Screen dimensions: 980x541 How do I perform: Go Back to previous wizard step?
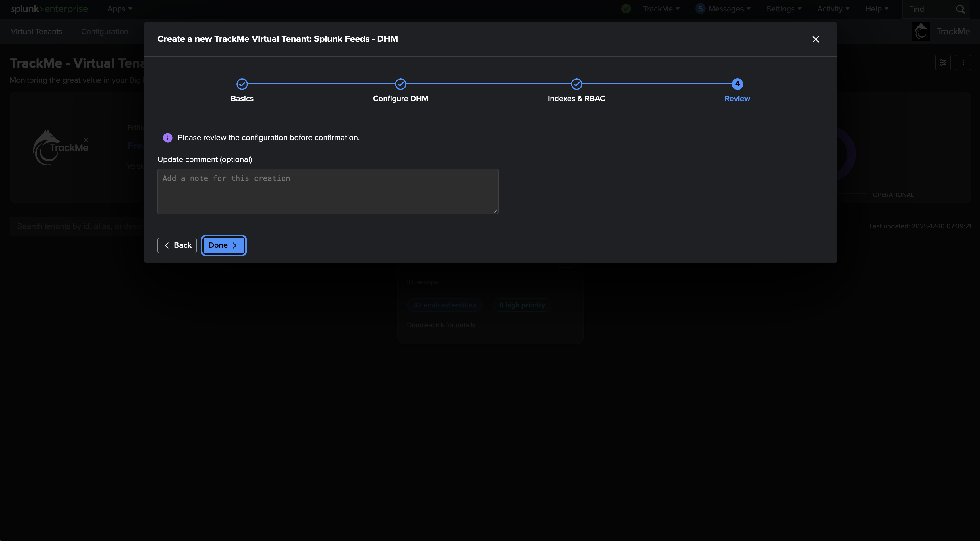177,245
